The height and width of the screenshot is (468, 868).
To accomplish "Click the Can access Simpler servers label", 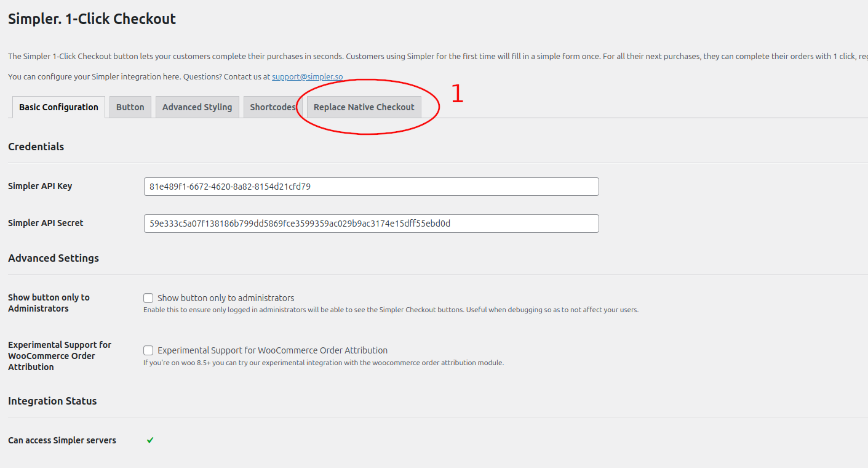I will tap(62, 440).
